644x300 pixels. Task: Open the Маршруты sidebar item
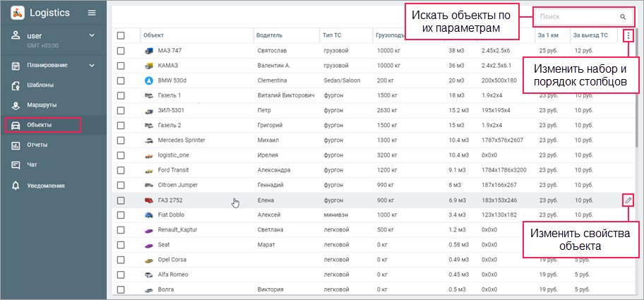tap(42, 105)
